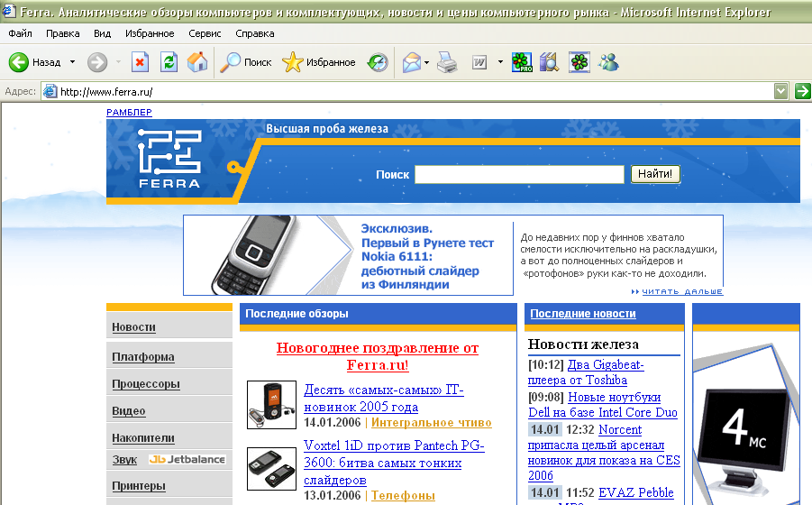
Task: Click the site Поиск search field
Action: (519, 175)
